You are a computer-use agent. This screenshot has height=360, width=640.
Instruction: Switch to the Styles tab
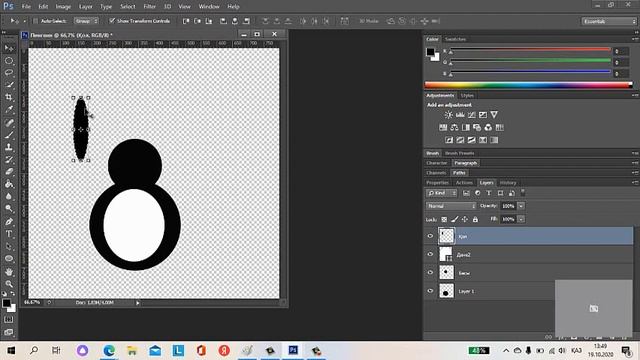pos(467,96)
